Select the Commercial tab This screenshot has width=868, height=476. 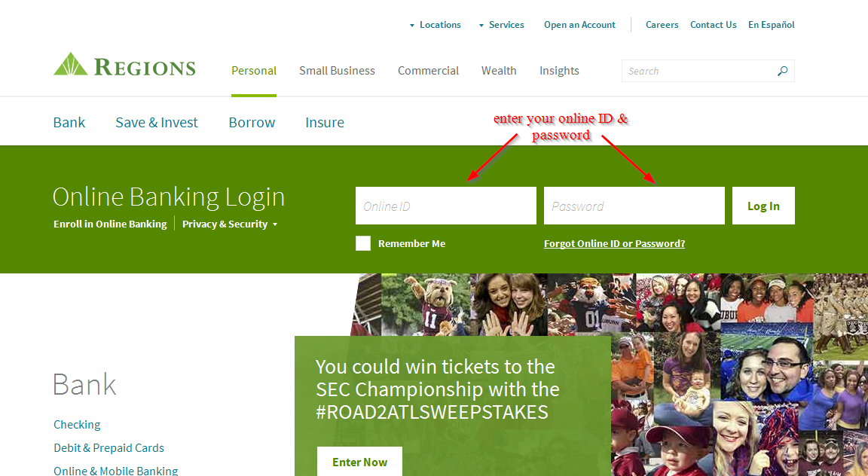429,71
